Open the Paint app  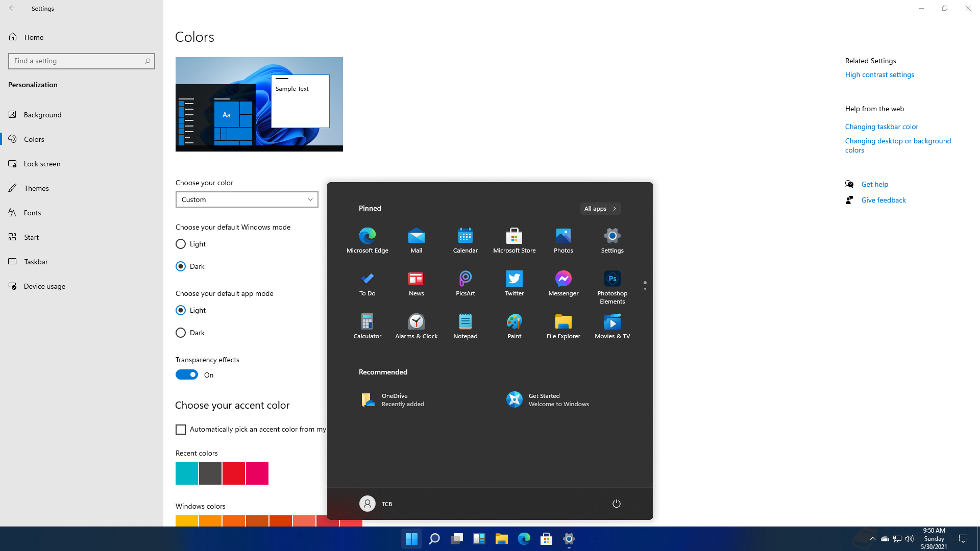pyautogui.click(x=514, y=326)
